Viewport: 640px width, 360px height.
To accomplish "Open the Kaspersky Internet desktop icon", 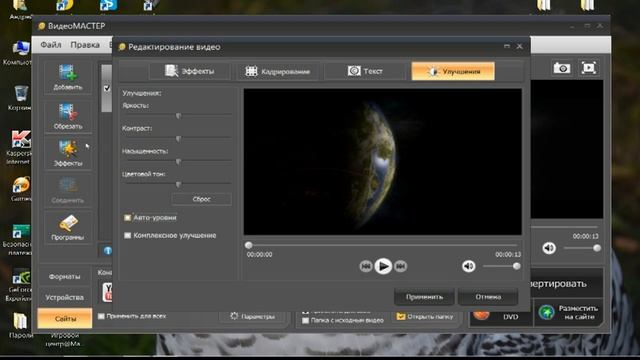I will point(20,148).
